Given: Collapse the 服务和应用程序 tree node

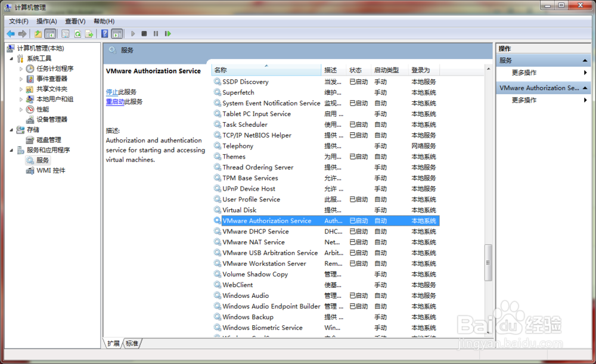Looking at the screenshot, I should tap(11, 150).
